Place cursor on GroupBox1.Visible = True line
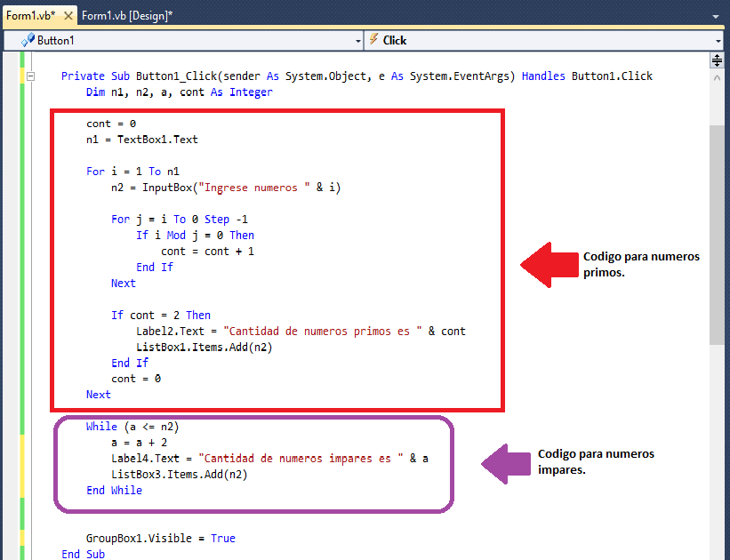 (160, 539)
